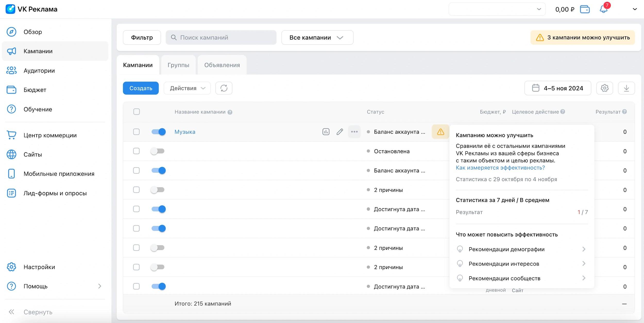Tick the checkbox in the last Достигнута дата row
This screenshot has height=323, width=644.
coord(136,286)
